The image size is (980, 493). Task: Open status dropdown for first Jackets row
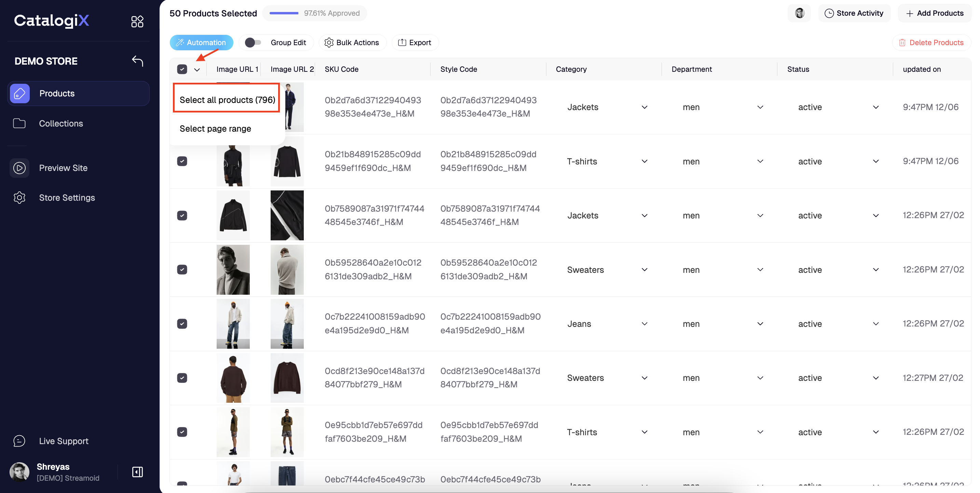point(875,107)
